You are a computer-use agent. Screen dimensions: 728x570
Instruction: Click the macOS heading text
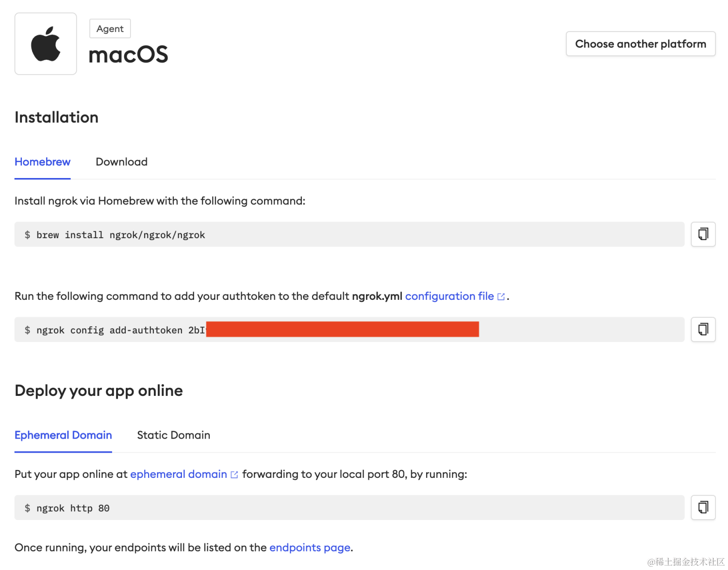(129, 54)
